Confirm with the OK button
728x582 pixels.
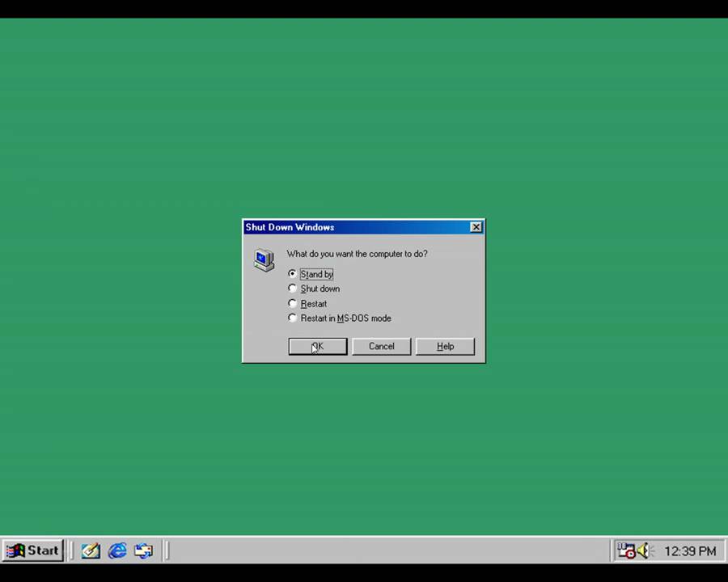click(x=318, y=346)
